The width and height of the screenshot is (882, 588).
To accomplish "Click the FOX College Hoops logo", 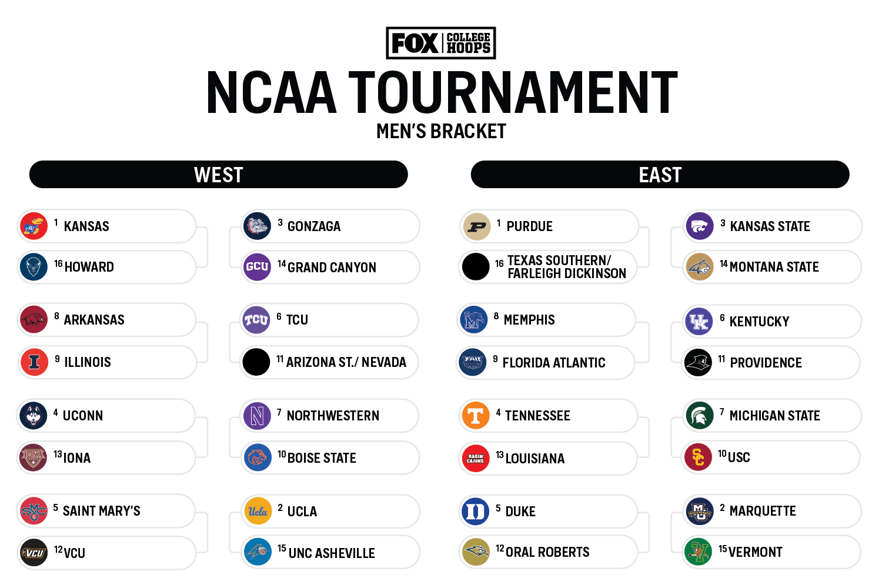I will 441,43.
